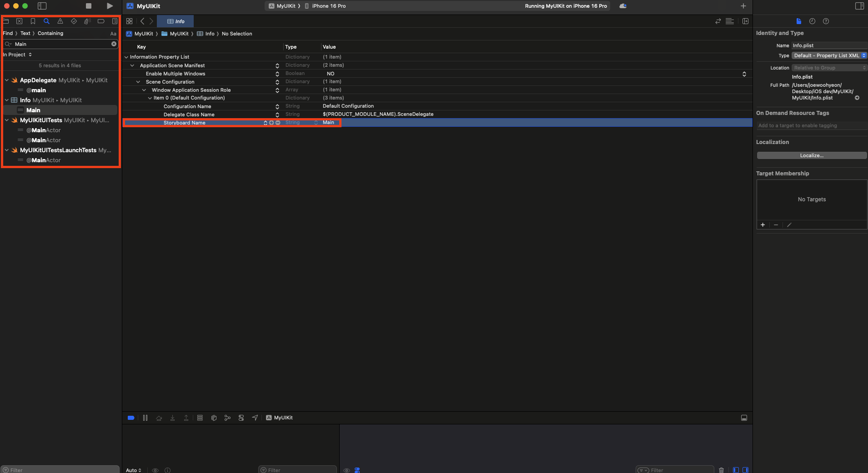This screenshot has height=473, width=868.
Task: Open the Containing match option popup
Action: (x=50, y=34)
